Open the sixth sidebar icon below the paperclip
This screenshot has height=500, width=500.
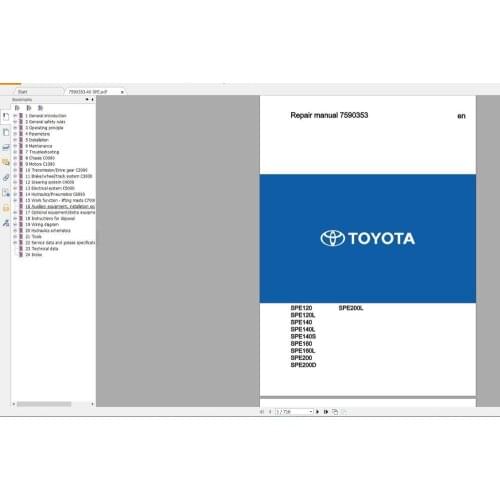click(x=6, y=193)
